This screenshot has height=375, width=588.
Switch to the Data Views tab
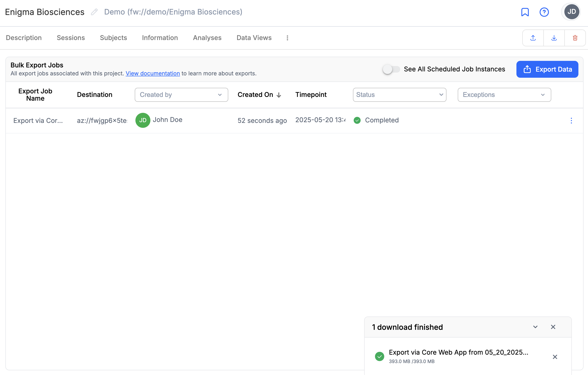(x=254, y=38)
